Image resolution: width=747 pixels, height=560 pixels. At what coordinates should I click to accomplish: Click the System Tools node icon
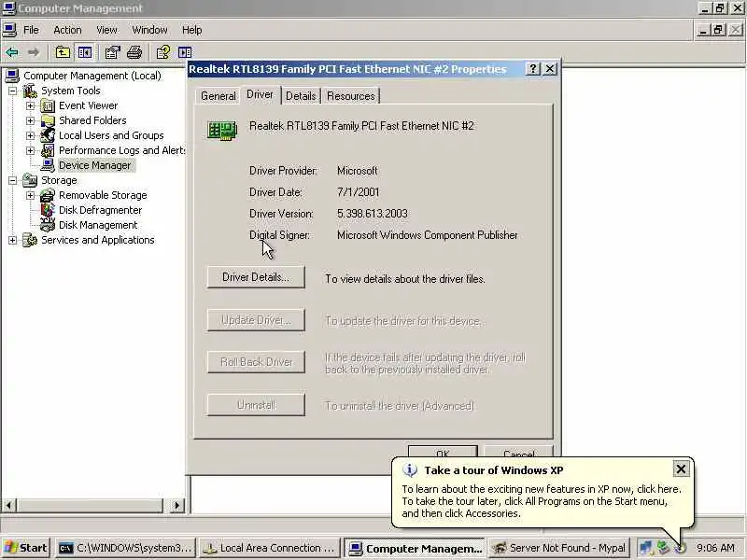30,91
